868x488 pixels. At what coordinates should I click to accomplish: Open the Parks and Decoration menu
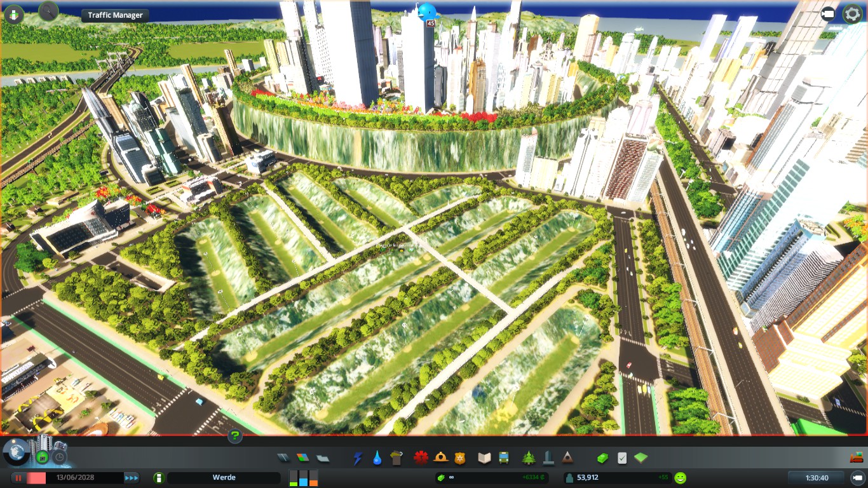528,457
